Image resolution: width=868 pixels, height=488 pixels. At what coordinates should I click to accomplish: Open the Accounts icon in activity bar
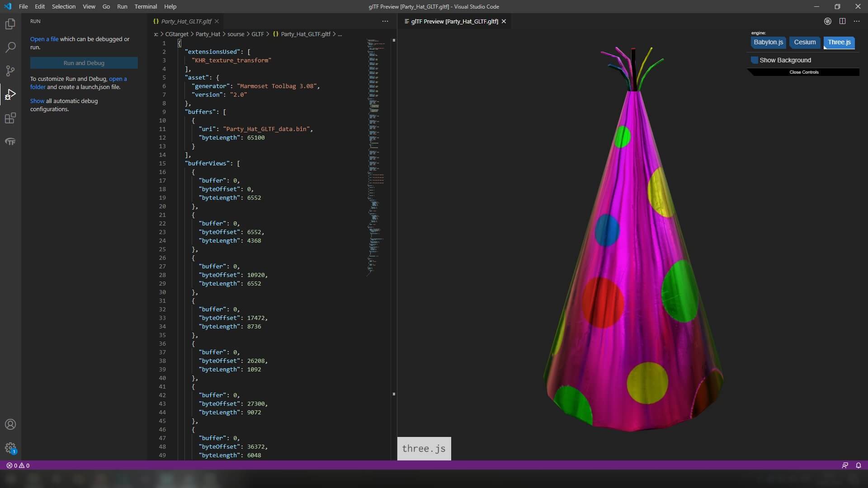pos(10,424)
